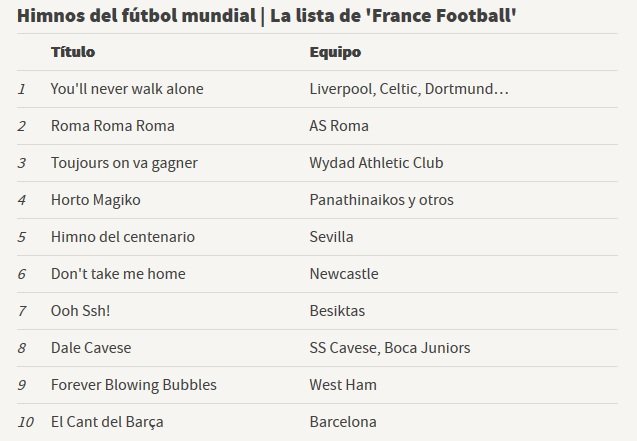Image resolution: width=637 pixels, height=441 pixels.
Task: Select the 'You'll never walk alone' title
Action: [x=127, y=89]
